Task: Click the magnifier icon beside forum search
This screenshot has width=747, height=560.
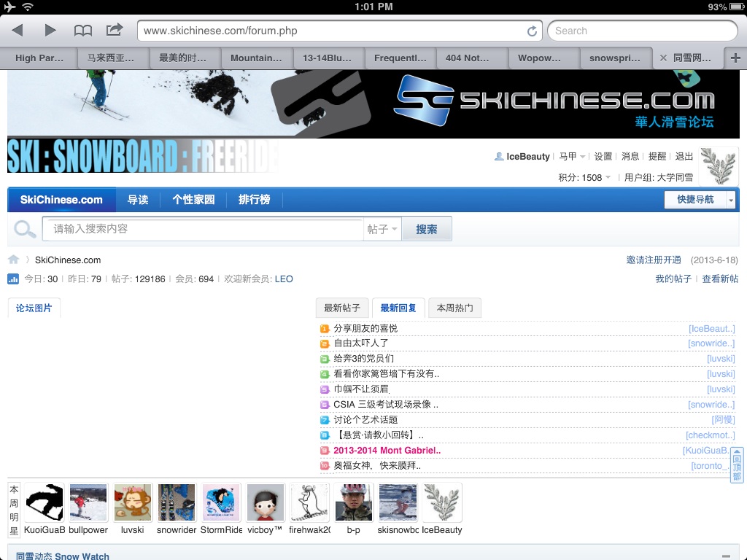Action: click(25, 229)
